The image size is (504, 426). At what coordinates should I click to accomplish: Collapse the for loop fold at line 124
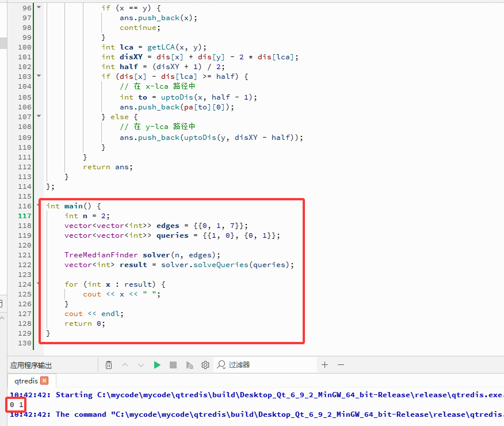(39, 284)
